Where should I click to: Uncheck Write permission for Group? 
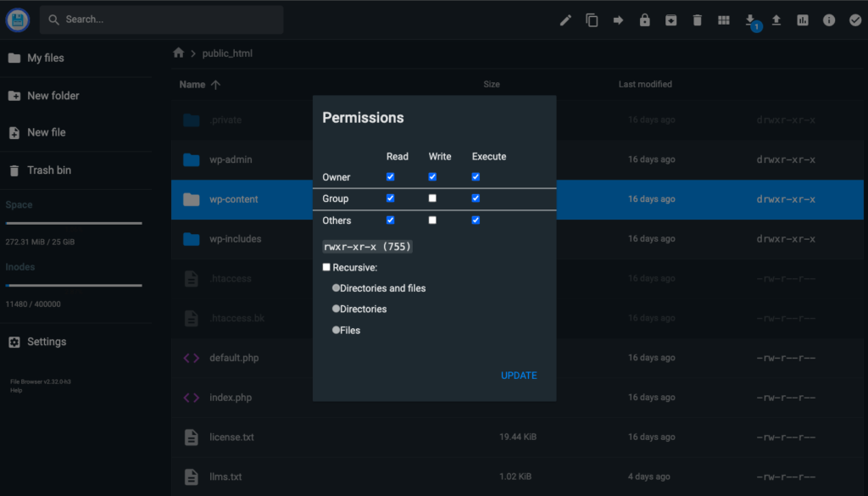click(432, 198)
